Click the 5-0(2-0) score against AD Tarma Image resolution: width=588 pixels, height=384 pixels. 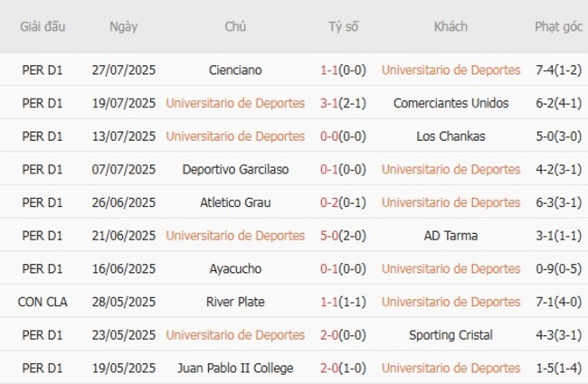pos(343,236)
